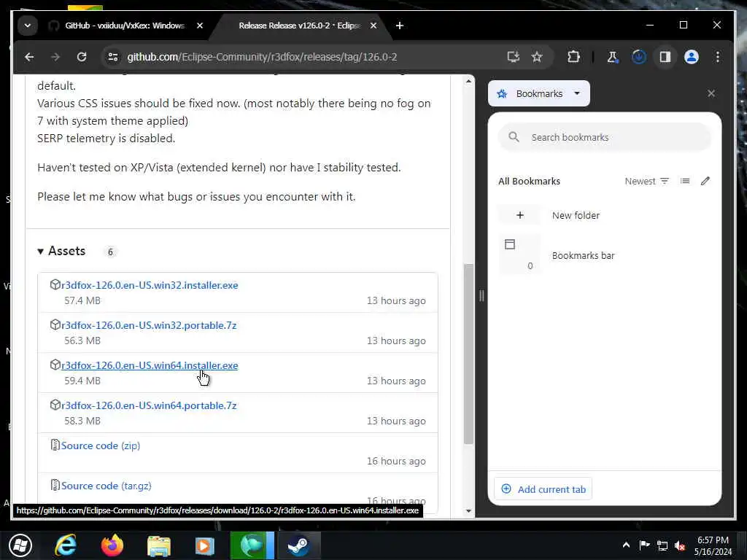Viewport: 747px width, 560px height.
Task: Click the muted volume tray icon
Action: coord(680,545)
